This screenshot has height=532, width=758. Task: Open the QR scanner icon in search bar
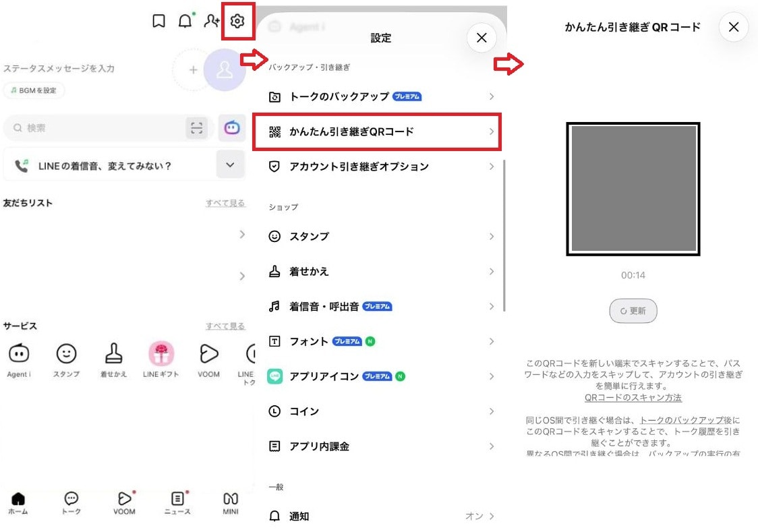coord(197,128)
